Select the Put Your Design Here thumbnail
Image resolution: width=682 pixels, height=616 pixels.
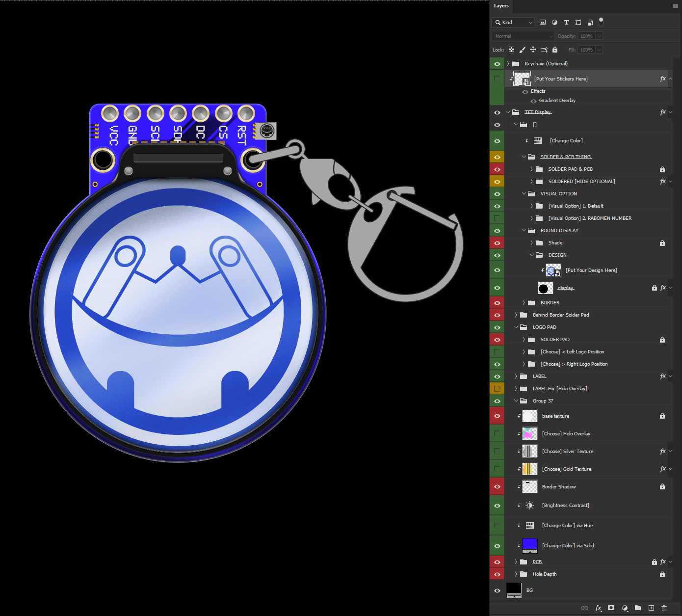point(553,270)
